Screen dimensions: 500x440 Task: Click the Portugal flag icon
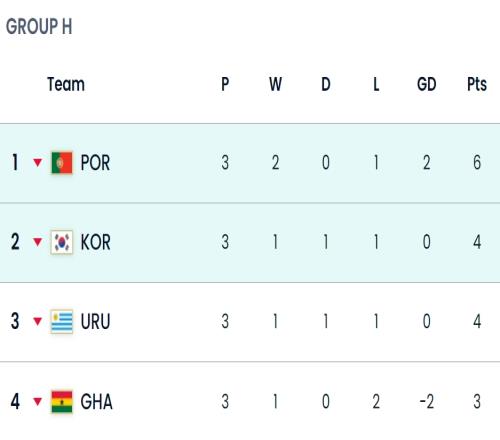(62, 163)
